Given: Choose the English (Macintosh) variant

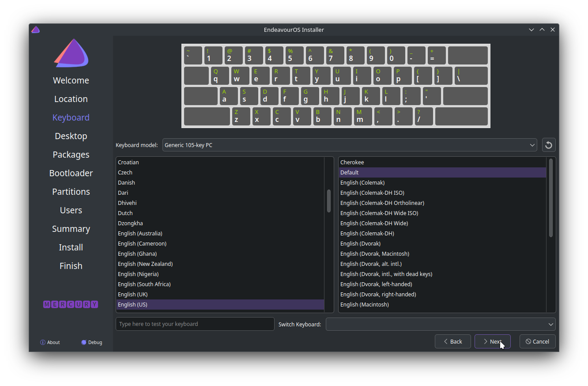Looking at the screenshot, I should pyautogui.click(x=442, y=304).
